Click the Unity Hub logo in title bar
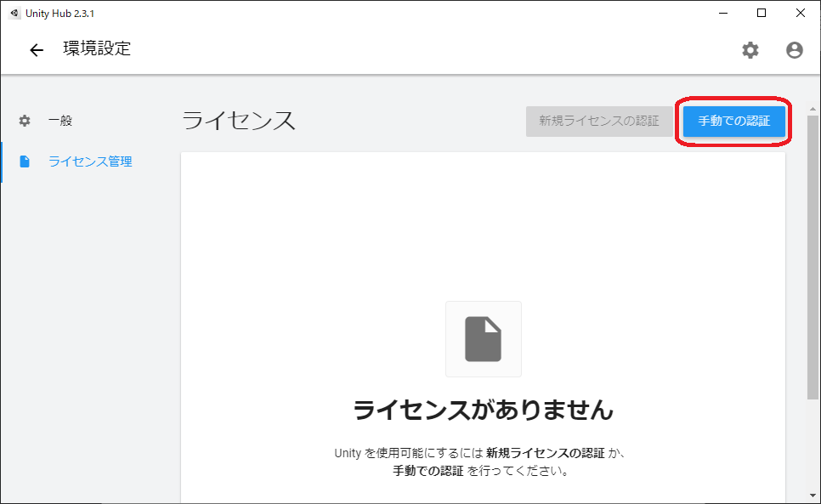The height and width of the screenshot is (504, 821). 14,13
